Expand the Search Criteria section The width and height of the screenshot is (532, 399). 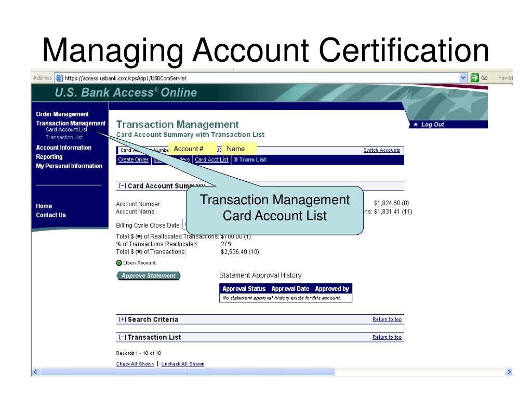pos(123,320)
